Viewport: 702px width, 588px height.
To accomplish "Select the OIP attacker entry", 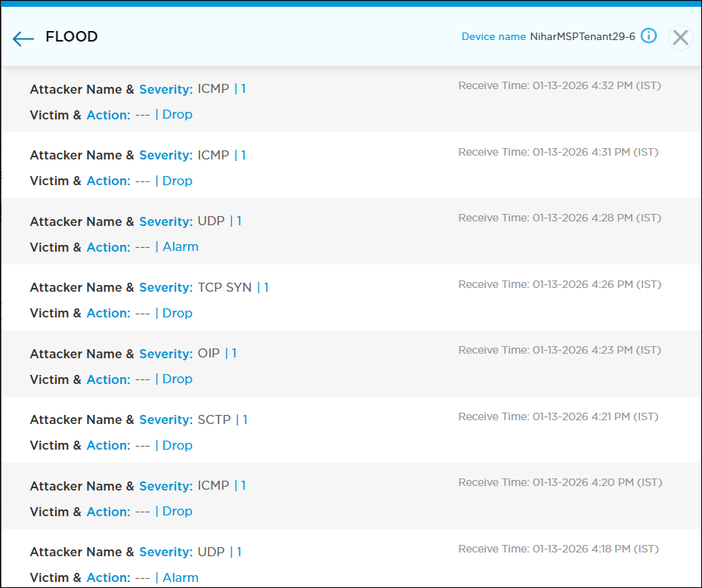I will click(x=209, y=354).
